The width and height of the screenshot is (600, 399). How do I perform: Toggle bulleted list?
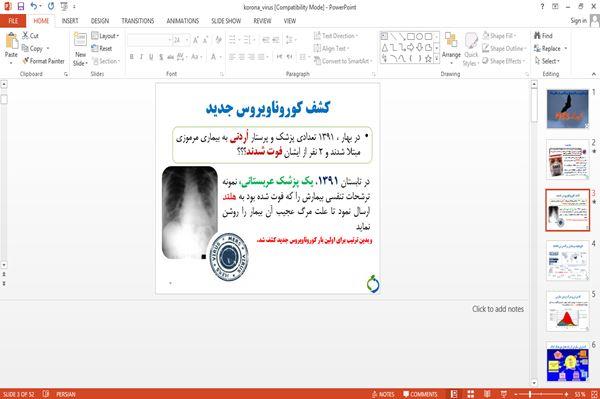pyautogui.click(x=233, y=40)
